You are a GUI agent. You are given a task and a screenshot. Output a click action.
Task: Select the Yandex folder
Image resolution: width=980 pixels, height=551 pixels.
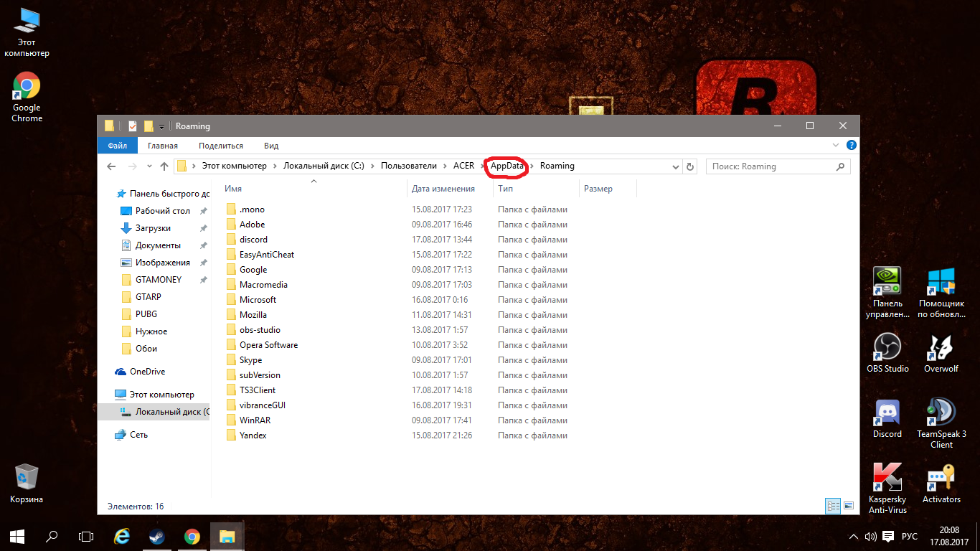coord(253,435)
